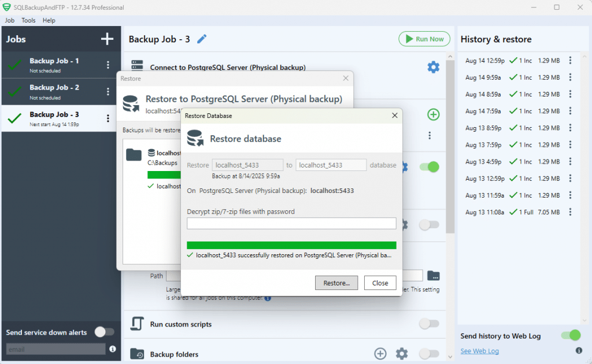Turn on Send service down alerts
592x364 pixels.
[x=104, y=332]
